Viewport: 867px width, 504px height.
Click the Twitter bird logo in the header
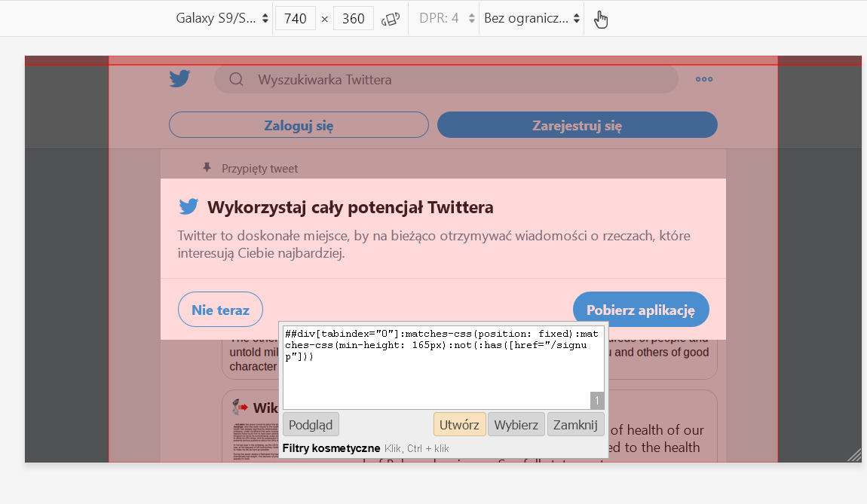(x=179, y=78)
